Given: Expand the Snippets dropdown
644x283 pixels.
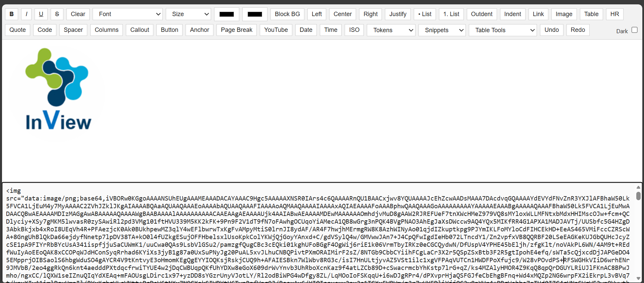Looking at the screenshot, I should click(x=442, y=30).
